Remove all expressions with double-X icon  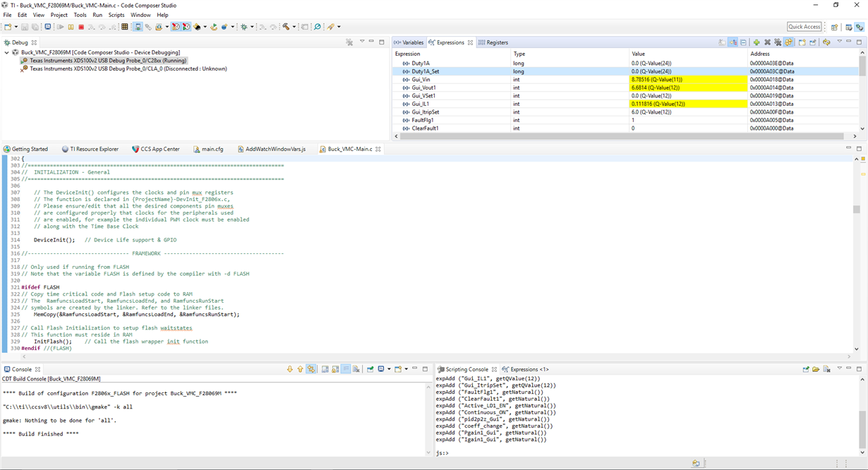click(778, 42)
